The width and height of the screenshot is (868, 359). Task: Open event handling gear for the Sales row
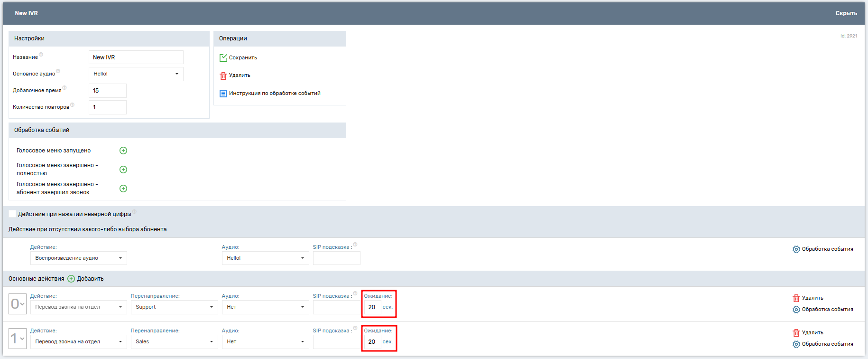pos(796,344)
